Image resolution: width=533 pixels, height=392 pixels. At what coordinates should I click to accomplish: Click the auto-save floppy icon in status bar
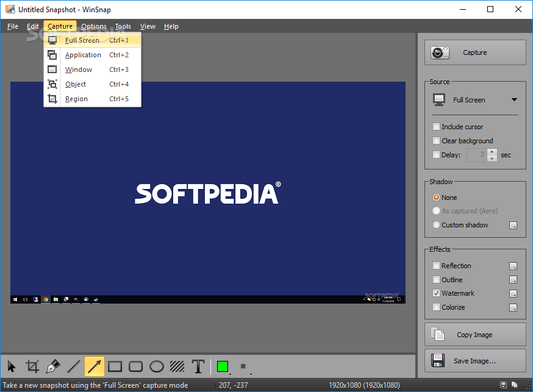pyautogui.click(x=504, y=385)
